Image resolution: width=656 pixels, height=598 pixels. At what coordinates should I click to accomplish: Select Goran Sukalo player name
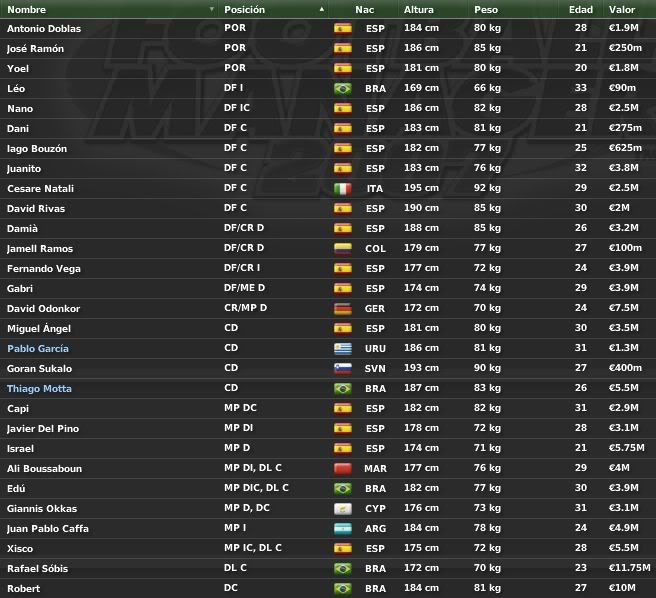(x=39, y=369)
